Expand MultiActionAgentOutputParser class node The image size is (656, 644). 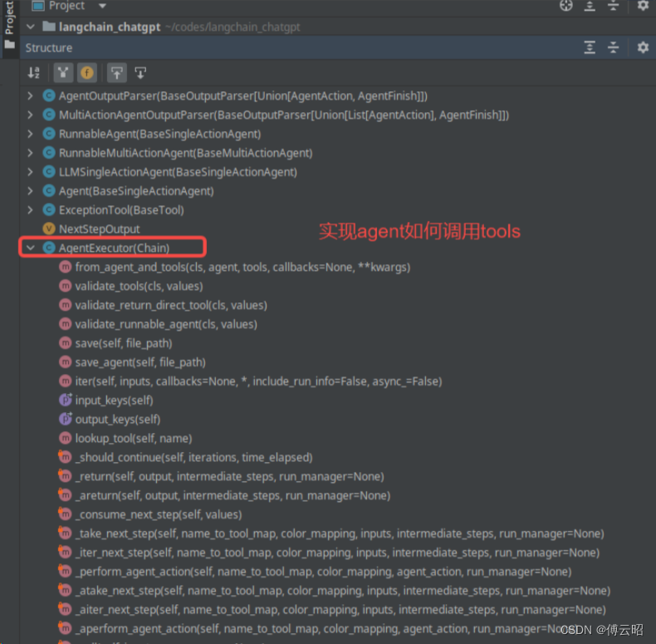[x=30, y=115]
